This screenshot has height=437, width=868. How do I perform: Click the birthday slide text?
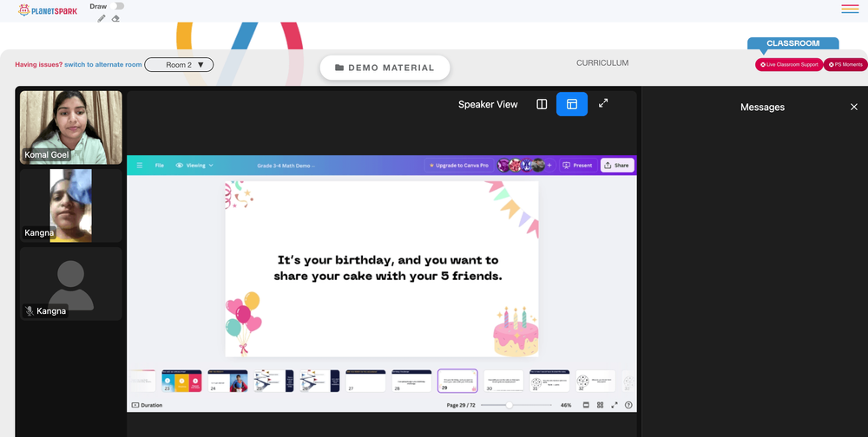(x=387, y=268)
